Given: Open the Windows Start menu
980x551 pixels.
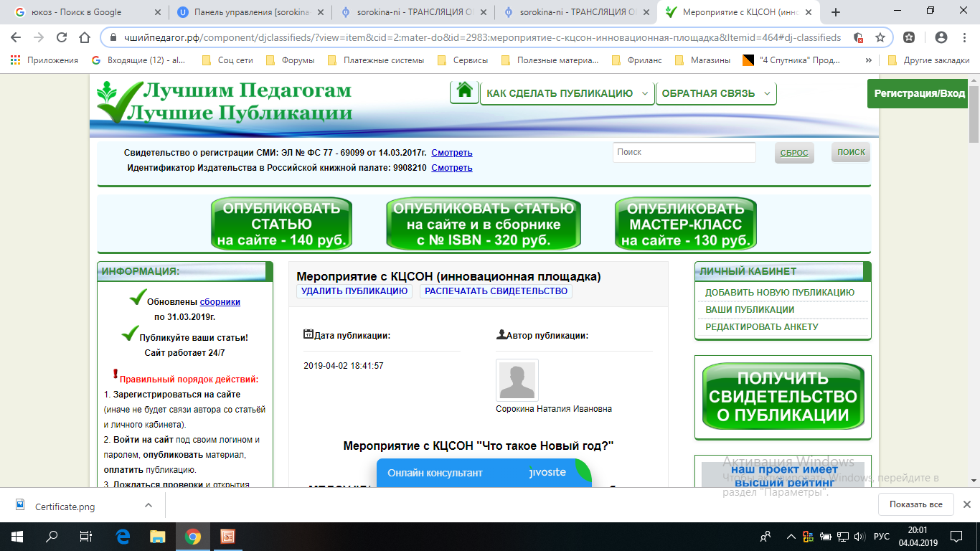Looking at the screenshot, I should pos(17,536).
